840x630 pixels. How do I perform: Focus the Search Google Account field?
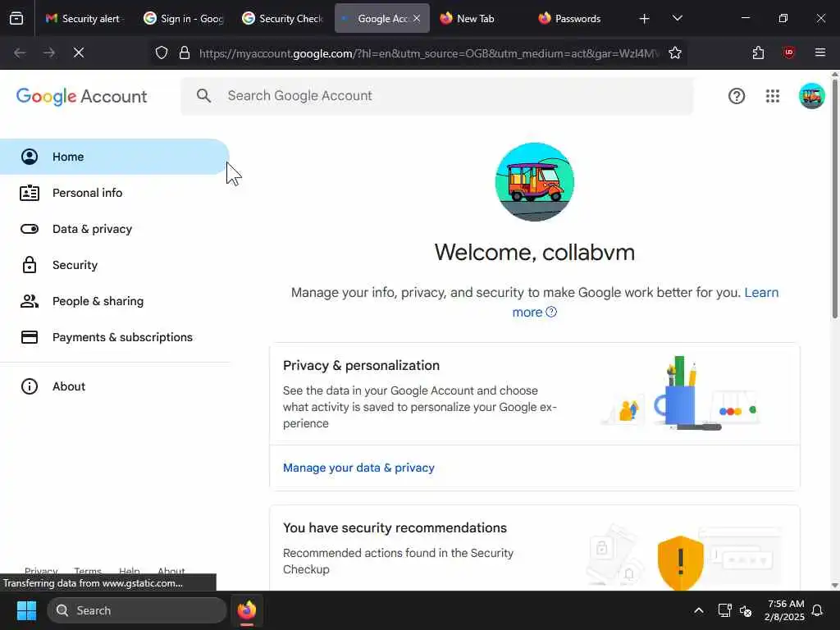coord(436,96)
